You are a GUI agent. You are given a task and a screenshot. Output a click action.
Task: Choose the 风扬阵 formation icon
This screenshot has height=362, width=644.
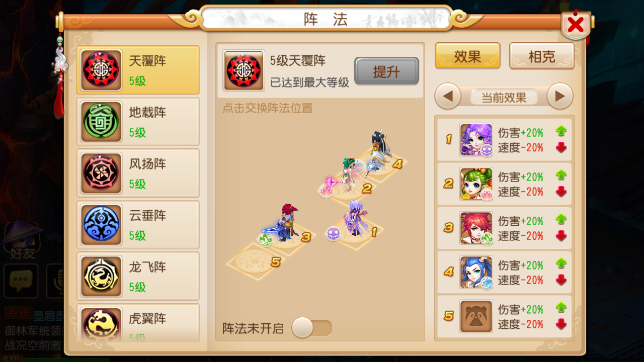pos(101,173)
